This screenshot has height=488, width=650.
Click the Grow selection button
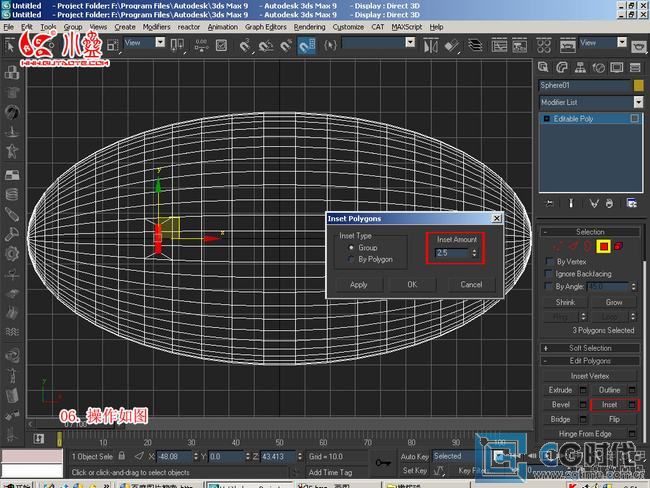click(614, 302)
